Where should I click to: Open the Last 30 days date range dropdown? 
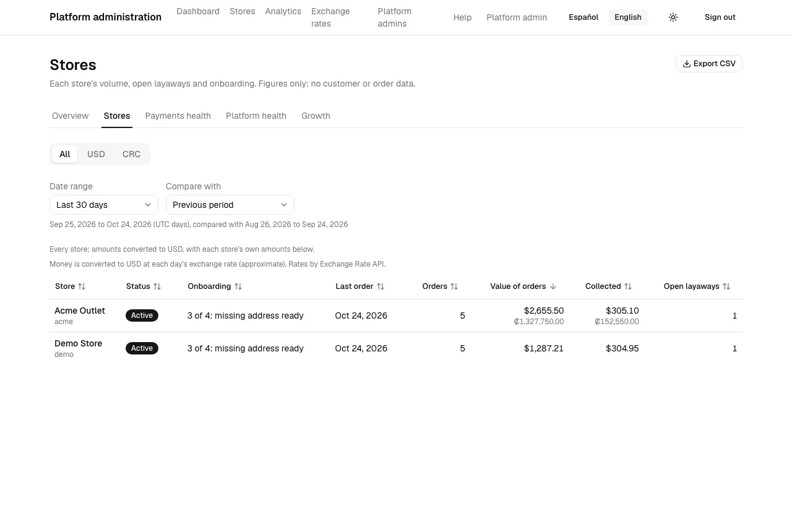pyautogui.click(x=104, y=205)
